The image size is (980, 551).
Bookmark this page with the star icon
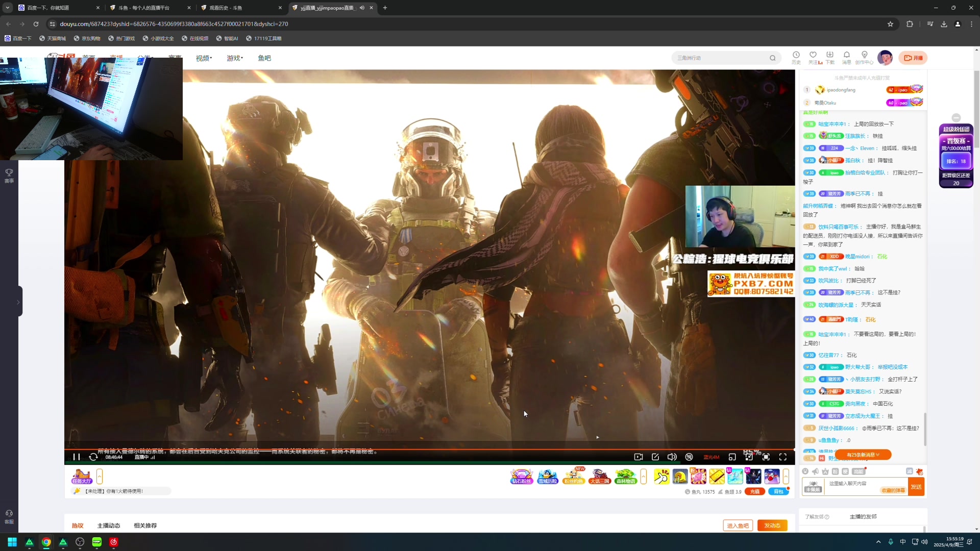[890, 24]
